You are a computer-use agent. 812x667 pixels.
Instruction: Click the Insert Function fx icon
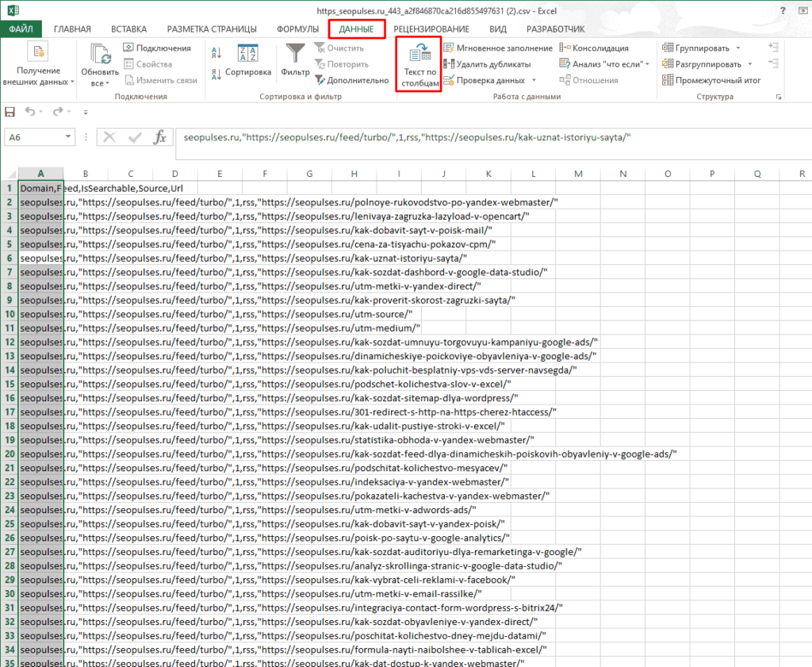[x=160, y=137]
